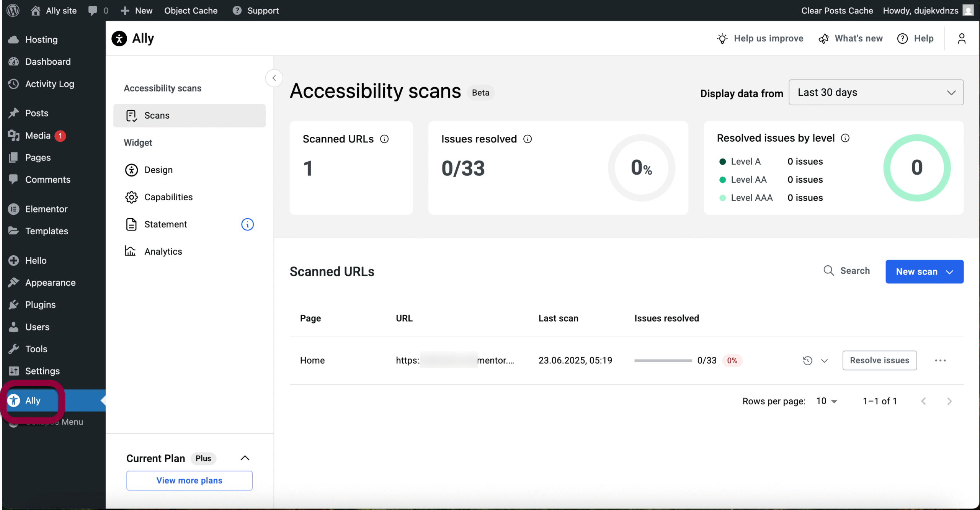980x510 pixels.
Task: Click the user account profile icon
Action: tap(962, 38)
